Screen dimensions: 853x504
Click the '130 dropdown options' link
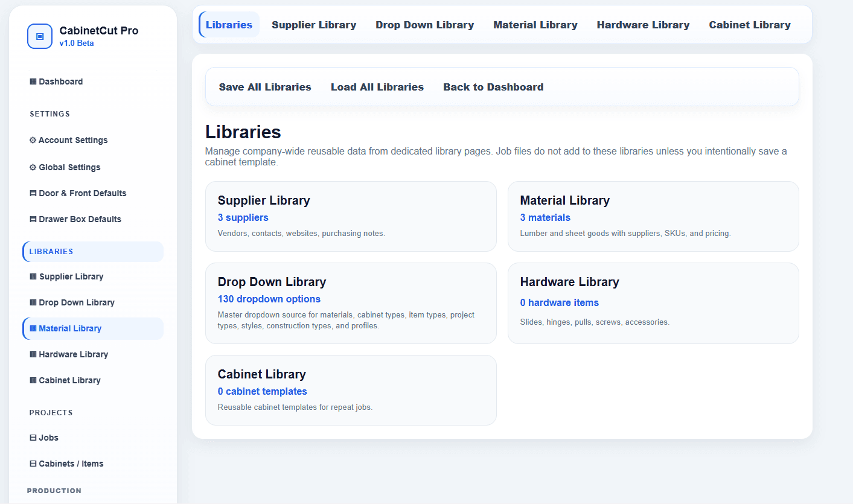(x=269, y=299)
